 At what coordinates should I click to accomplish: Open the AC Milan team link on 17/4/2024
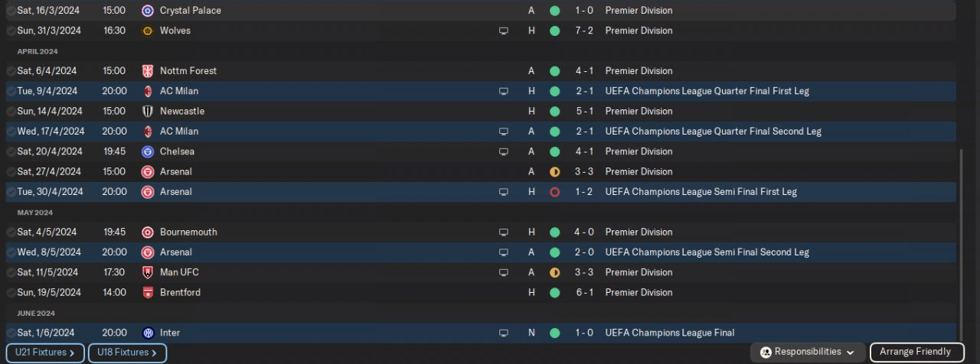(179, 132)
